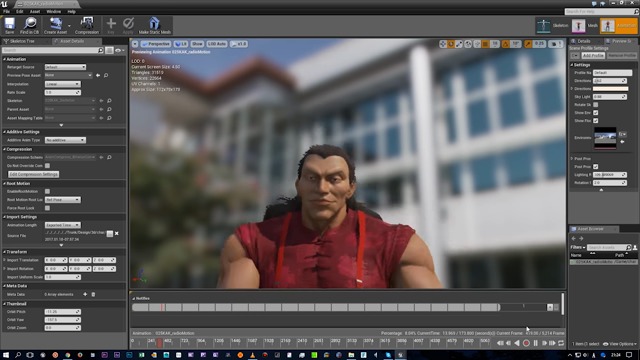This screenshot has height=360, width=640.
Task: Toggle the Rotate Sky checkbox
Action: [x=596, y=105]
